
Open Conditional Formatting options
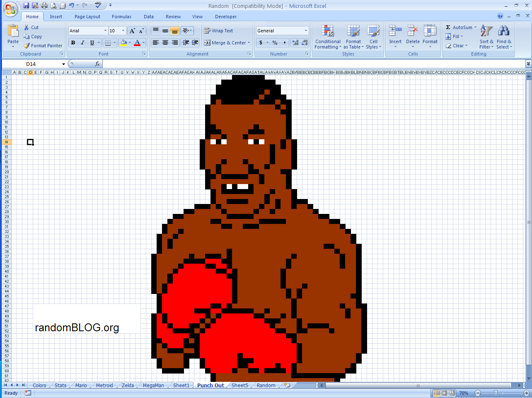[x=328, y=37]
